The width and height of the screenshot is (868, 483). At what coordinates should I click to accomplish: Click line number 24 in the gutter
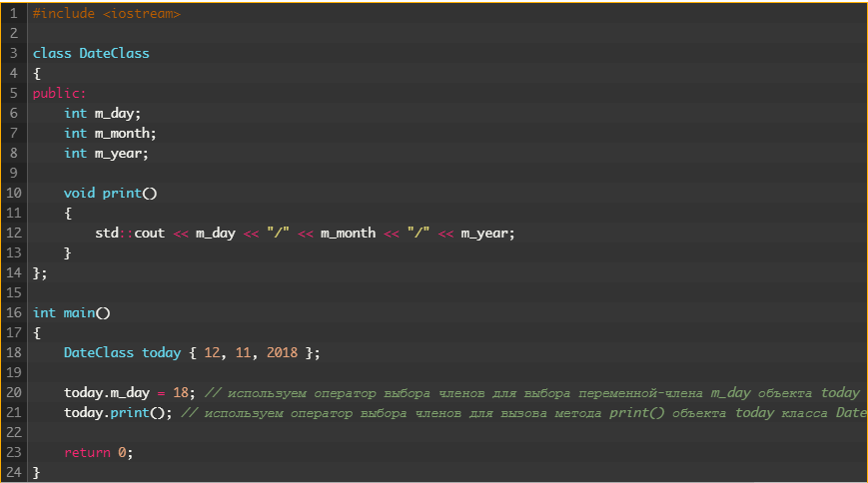14,472
